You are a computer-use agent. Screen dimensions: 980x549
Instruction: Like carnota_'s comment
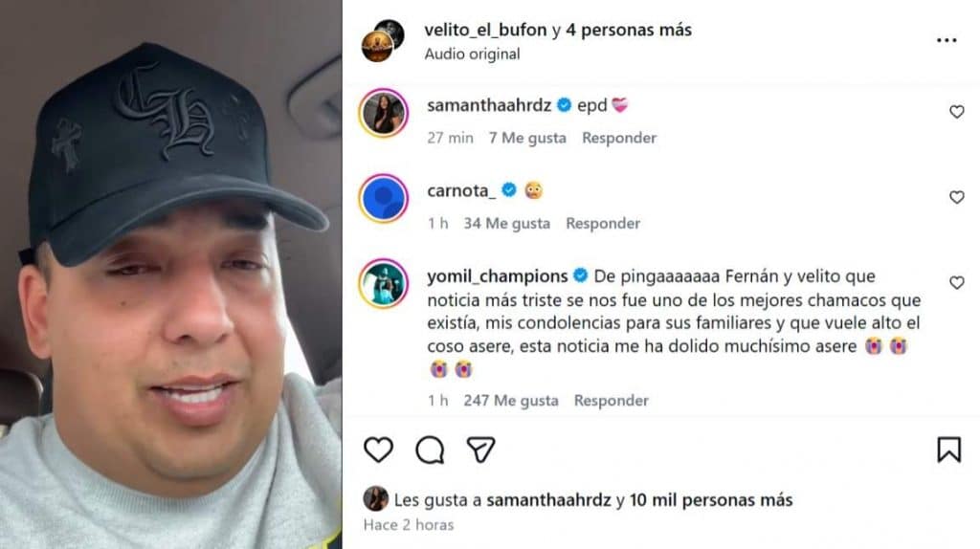click(956, 197)
